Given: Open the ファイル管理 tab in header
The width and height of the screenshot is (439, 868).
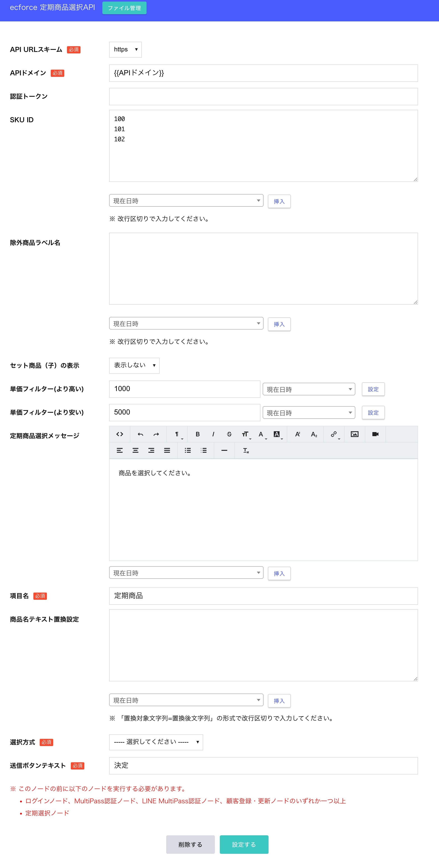Looking at the screenshot, I should [124, 8].
